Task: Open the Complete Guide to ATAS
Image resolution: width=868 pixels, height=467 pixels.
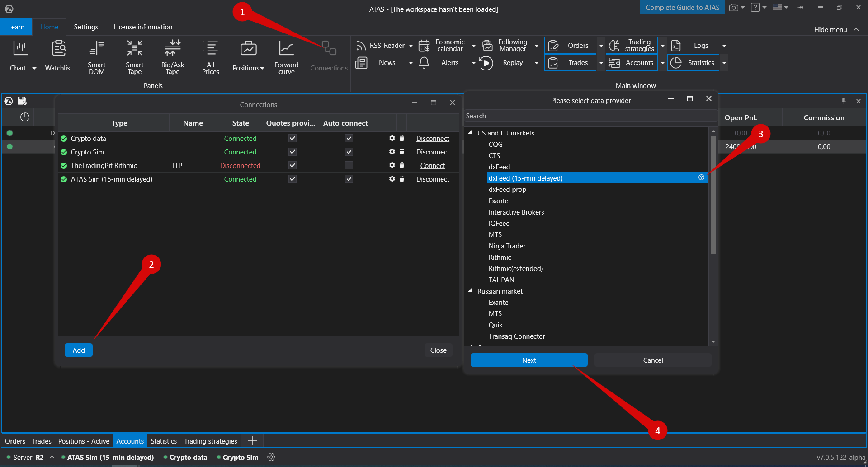Action: [x=683, y=8]
